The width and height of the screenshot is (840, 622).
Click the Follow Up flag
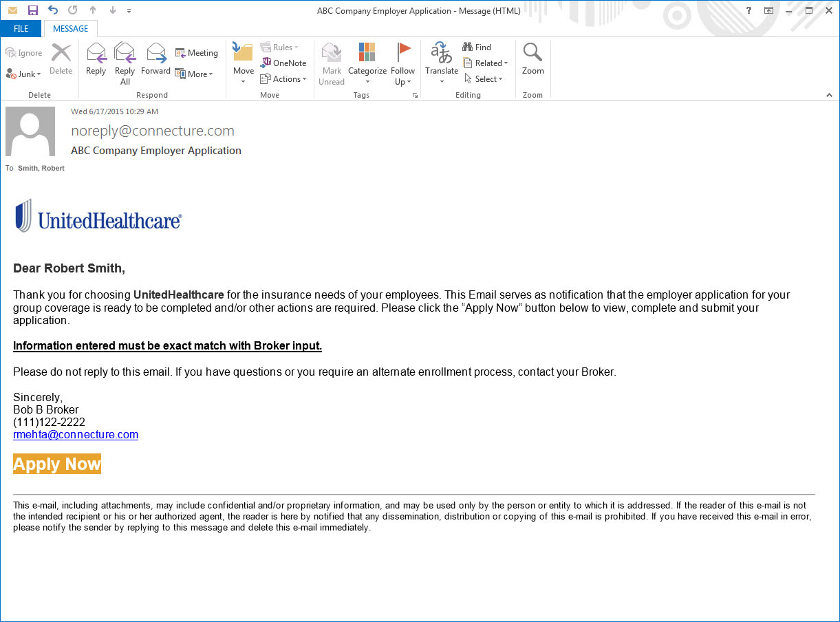click(x=403, y=63)
